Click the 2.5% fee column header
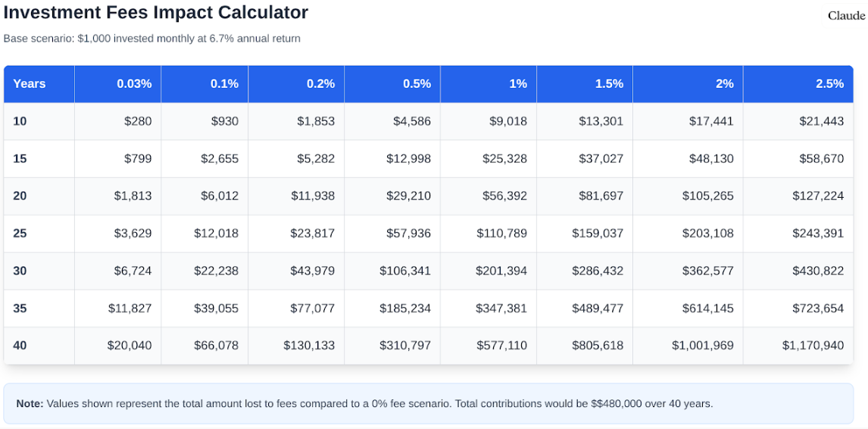868x429 pixels. pos(829,83)
